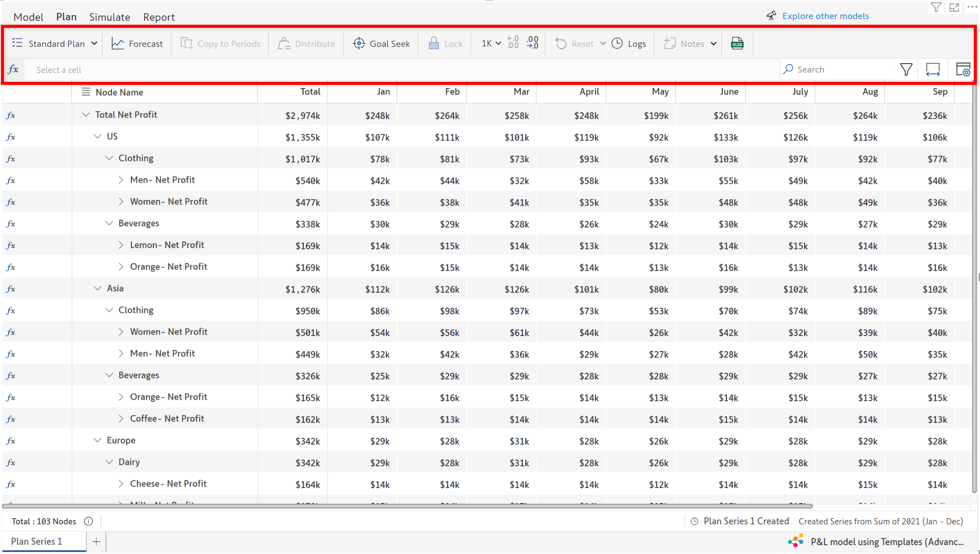Click the filter icon beside Search
Image resolution: width=980 pixels, height=554 pixels.
(906, 69)
